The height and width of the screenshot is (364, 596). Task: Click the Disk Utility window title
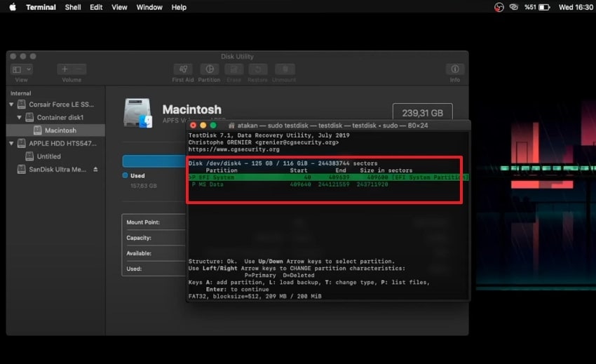(237, 56)
